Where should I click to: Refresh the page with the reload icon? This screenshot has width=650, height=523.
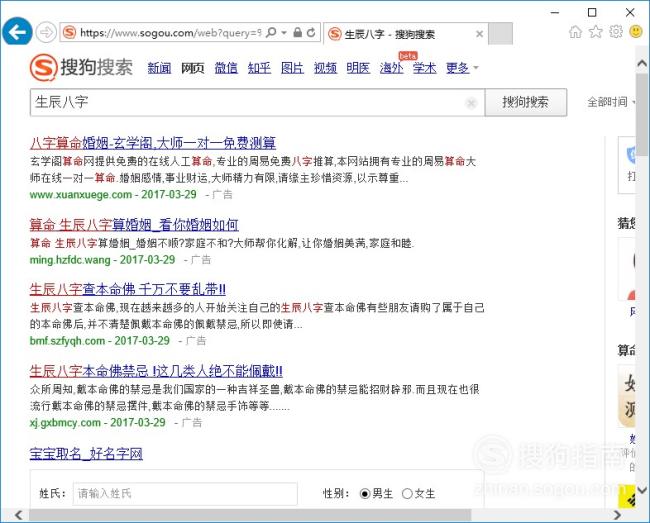pos(311,32)
